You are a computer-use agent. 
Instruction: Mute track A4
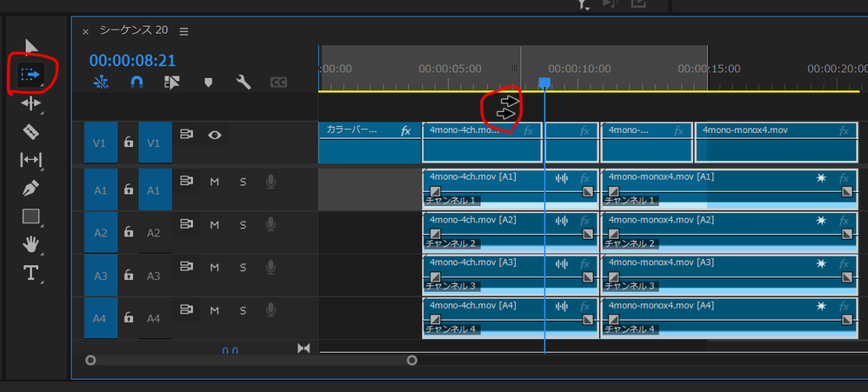tap(215, 309)
